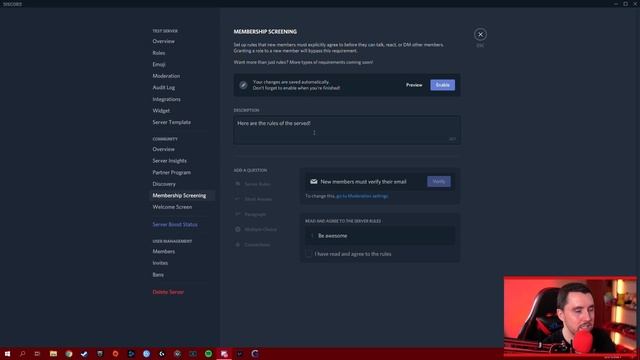Click the pencil icon in the auto-save banner
The height and width of the screenshot is (360, 640).
(243, 85)
